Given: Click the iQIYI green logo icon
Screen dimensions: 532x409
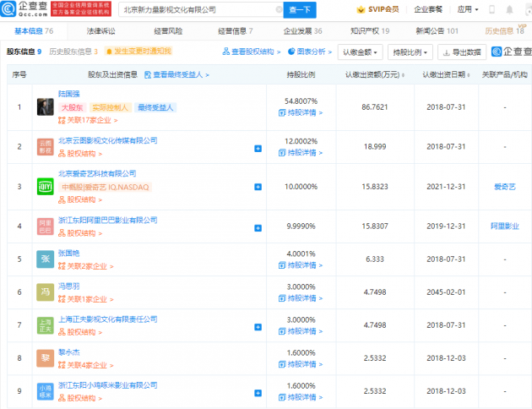Looking at the screenshot, I should [x=45, y=187].
